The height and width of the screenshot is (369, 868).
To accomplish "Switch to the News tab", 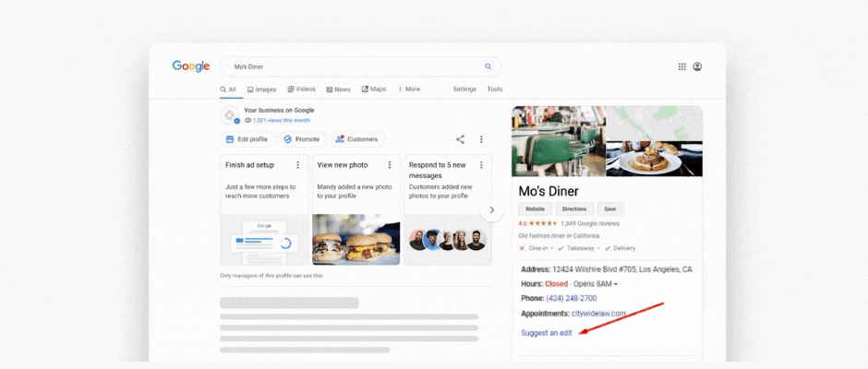I will click(338, 89).
